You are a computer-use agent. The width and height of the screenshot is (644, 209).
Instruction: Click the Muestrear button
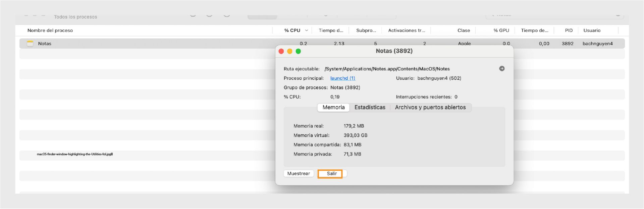[299, 174]
